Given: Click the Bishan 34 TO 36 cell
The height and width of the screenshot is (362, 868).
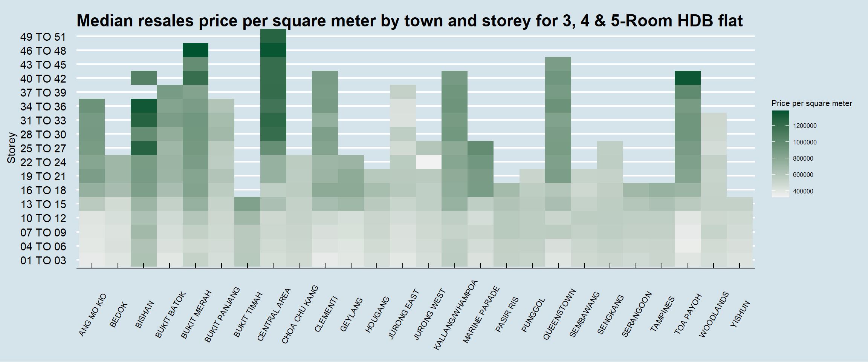Looking at the screenshot, I should pyautogui.click(x=144, y=106).
